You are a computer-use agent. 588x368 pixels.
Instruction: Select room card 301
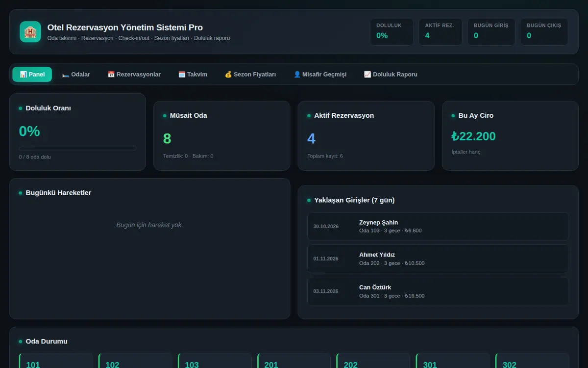point(453,361)
